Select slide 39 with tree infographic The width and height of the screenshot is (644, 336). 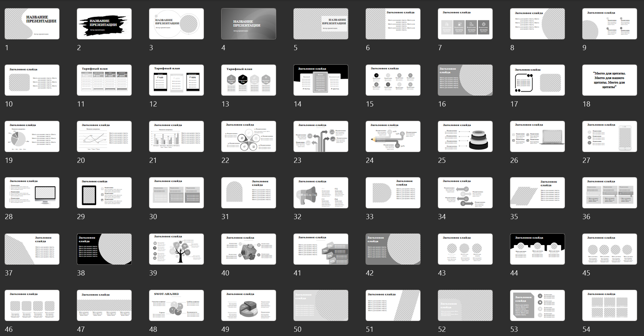(x=176, y=249)
